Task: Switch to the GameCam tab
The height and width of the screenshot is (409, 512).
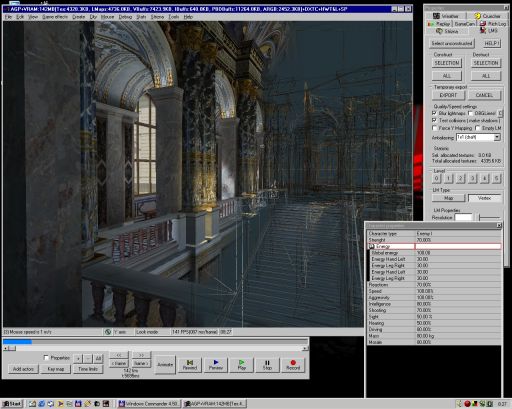Action: (x=465, y=24)
